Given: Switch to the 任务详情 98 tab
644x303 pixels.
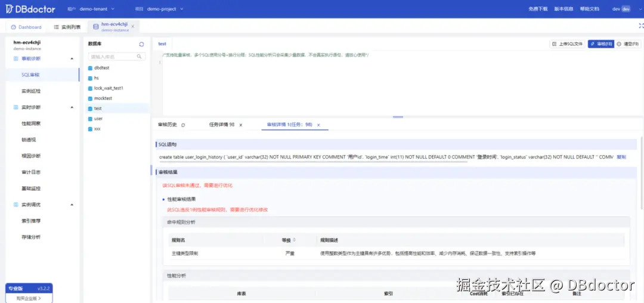Looking at the screenshot, I should click(222, 125).
